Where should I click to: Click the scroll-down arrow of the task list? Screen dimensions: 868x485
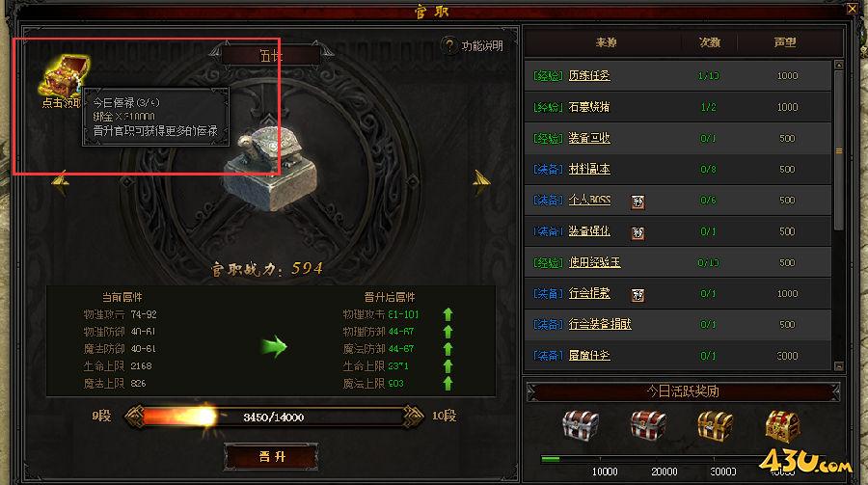[839, 366]
